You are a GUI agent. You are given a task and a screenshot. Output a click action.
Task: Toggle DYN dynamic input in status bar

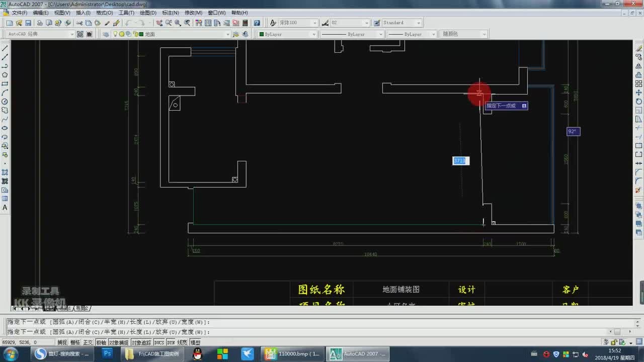click(171, 342)
